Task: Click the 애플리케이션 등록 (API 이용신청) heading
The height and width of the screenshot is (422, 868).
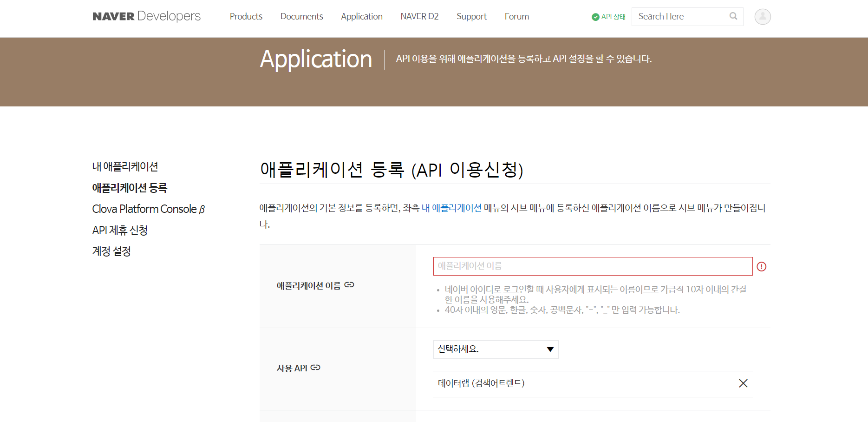Action: coord(392,170)
